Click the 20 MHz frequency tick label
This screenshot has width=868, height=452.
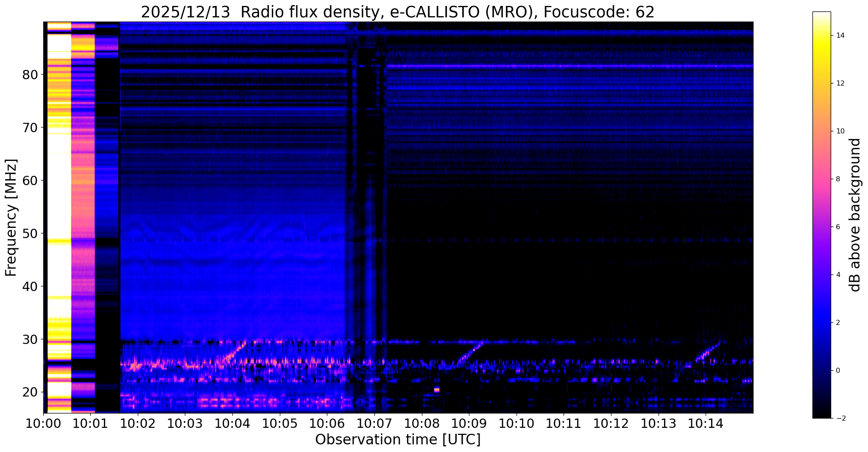30,392
